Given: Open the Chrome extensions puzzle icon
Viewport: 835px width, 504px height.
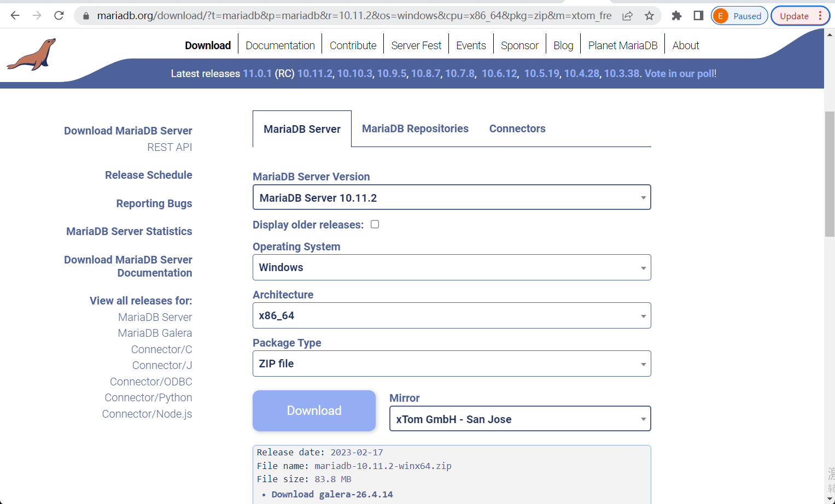Looking at the screenshot, I should pyautogui.click(x=676, y=16).
